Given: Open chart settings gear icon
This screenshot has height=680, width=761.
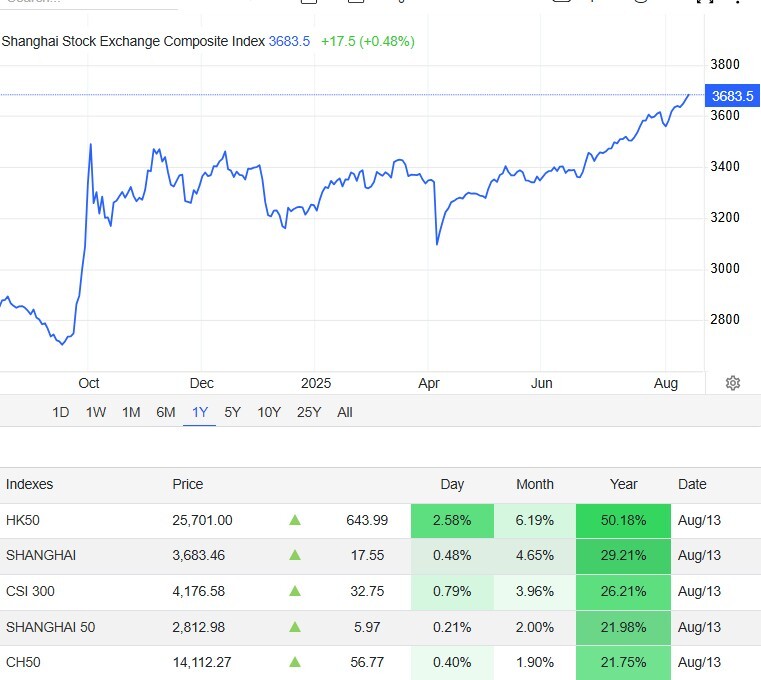Looking at the screenshot, I should pyautogui.click(x=732, y=383).
